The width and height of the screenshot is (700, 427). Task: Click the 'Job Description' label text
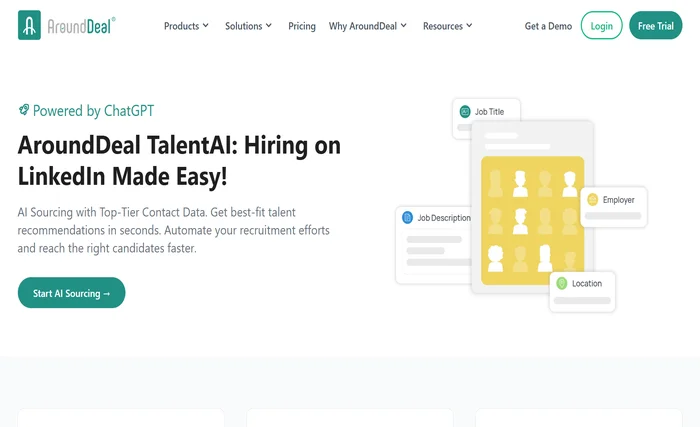444,218
